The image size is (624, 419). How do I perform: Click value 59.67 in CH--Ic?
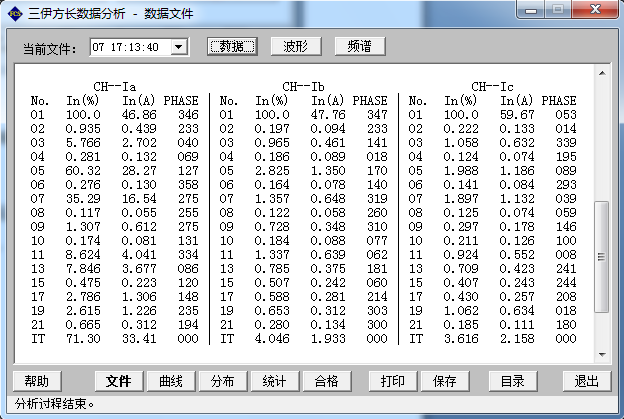point(517,115)
